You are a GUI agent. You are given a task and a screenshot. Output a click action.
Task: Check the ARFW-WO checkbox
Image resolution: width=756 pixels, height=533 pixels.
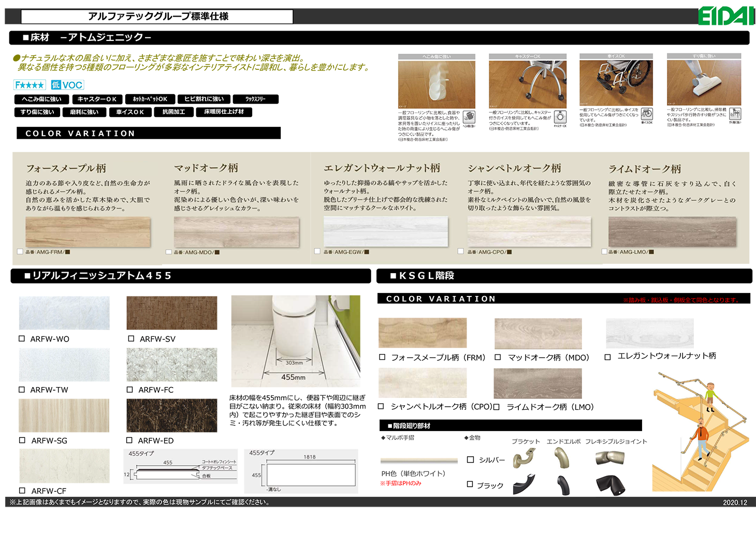click(22, 338)
